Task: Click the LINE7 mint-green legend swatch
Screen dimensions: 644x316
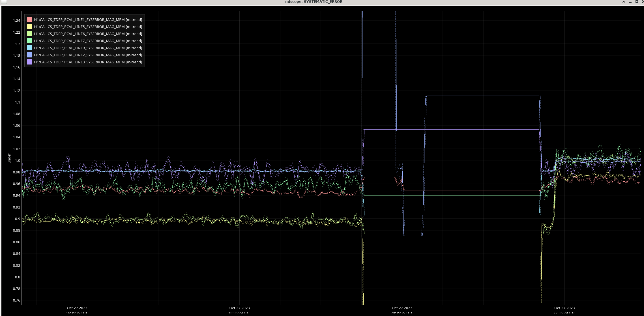Action: click(29, 41)
